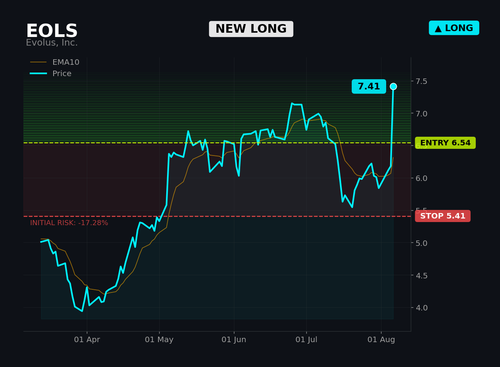Click the 01 May axis label
The height and width of the screenshot is (367, 500).
[x=159, y=340]
